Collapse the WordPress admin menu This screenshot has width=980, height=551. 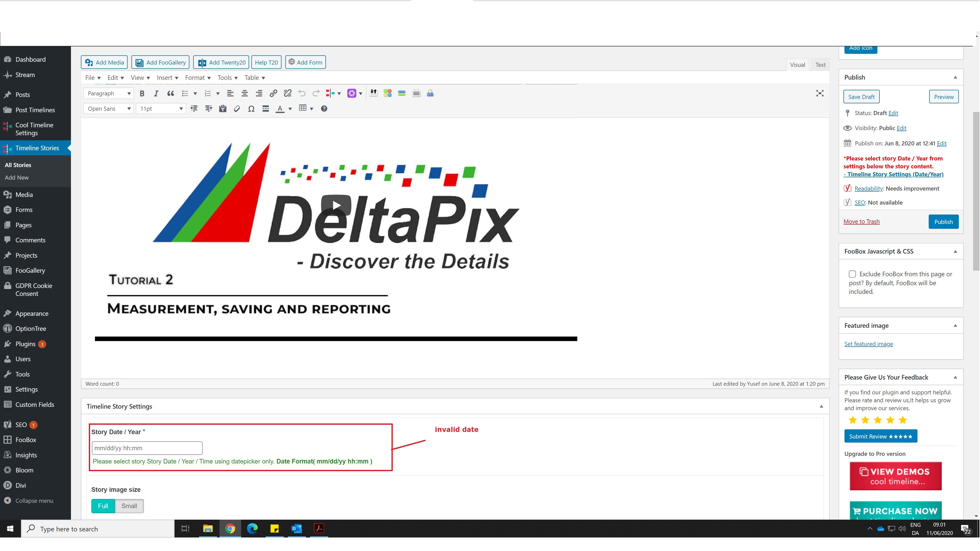click(x=34, y=501)
